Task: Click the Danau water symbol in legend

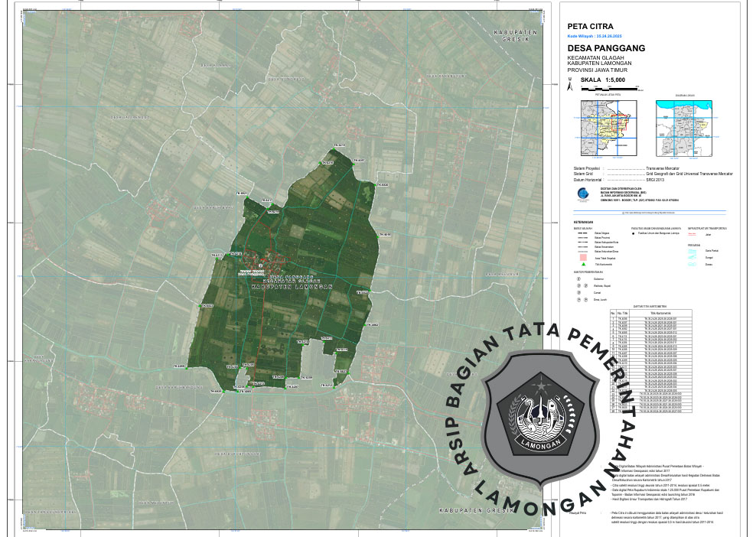Action: [x=692, y=265]
